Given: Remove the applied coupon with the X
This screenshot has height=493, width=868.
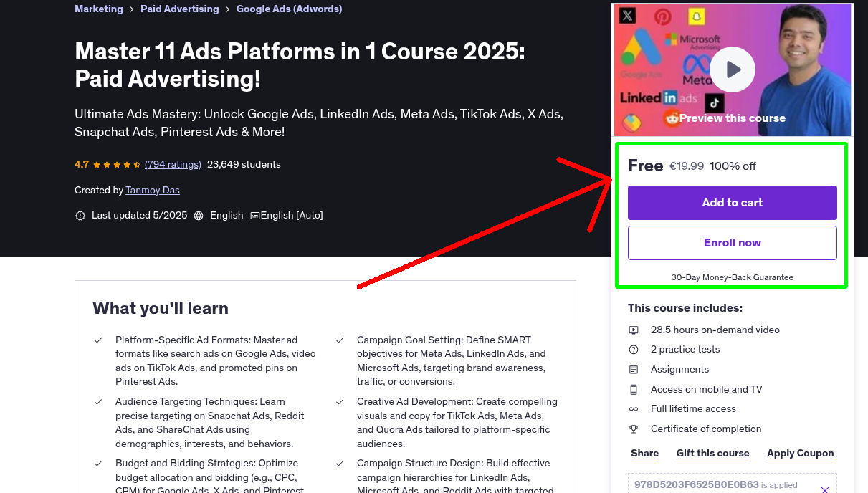Looking at the screenshot, I should click(x=825, y=489).
